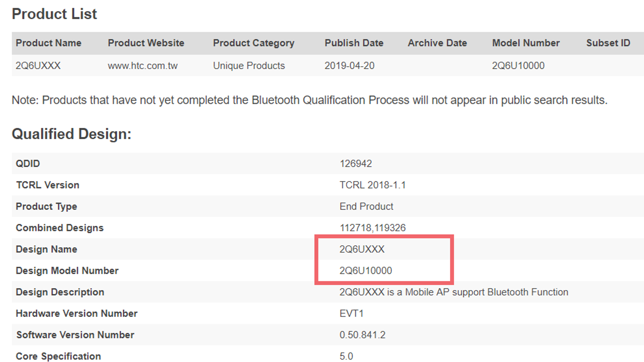The width and height of the screenshot is (644, 362).
Task: Click the software version 0.50.841.2 value
Action: click(x=362, y=335)
